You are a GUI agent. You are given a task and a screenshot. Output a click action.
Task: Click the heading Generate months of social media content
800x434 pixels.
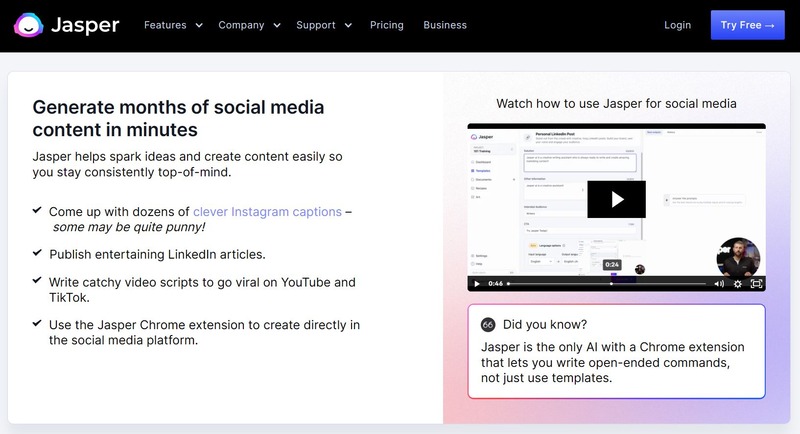point(178,118)
